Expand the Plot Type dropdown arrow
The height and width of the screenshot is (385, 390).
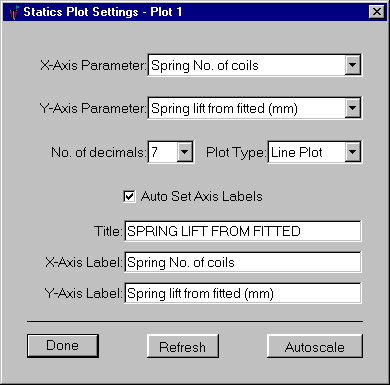353,152
